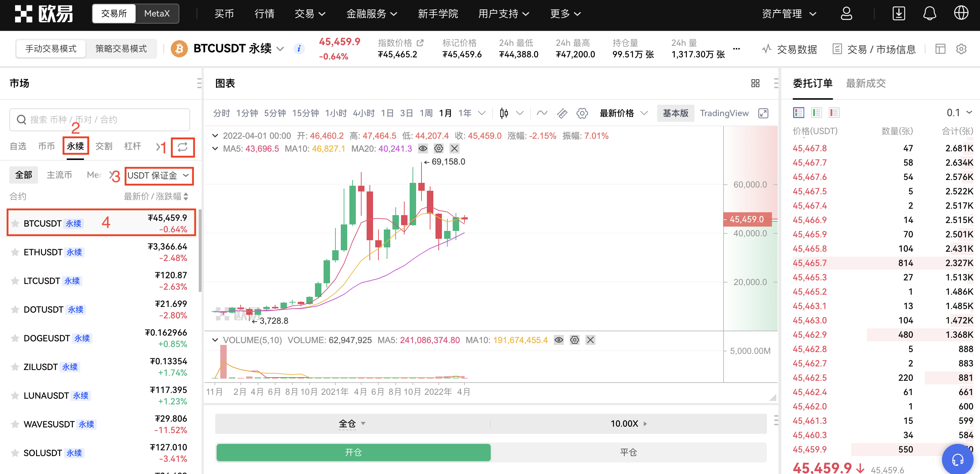The image size is (980, 474).
Task: Open 交易数据 link
Action: [x=790, y=49]
